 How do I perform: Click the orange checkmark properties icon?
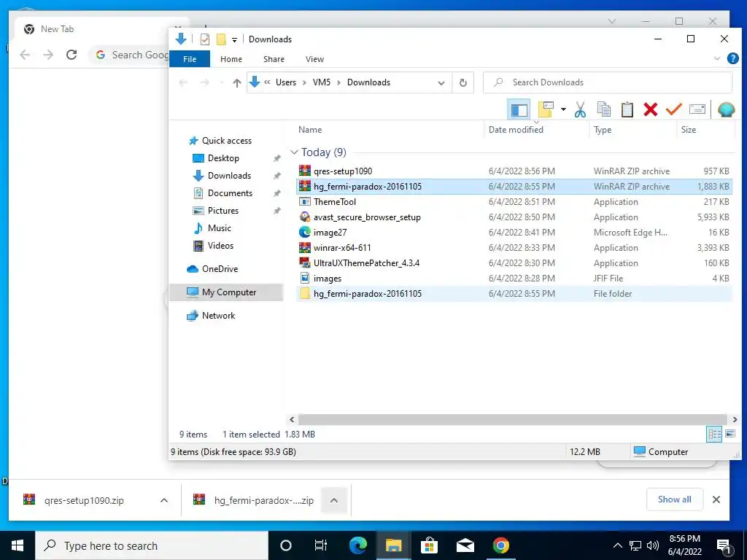(673, 109)
